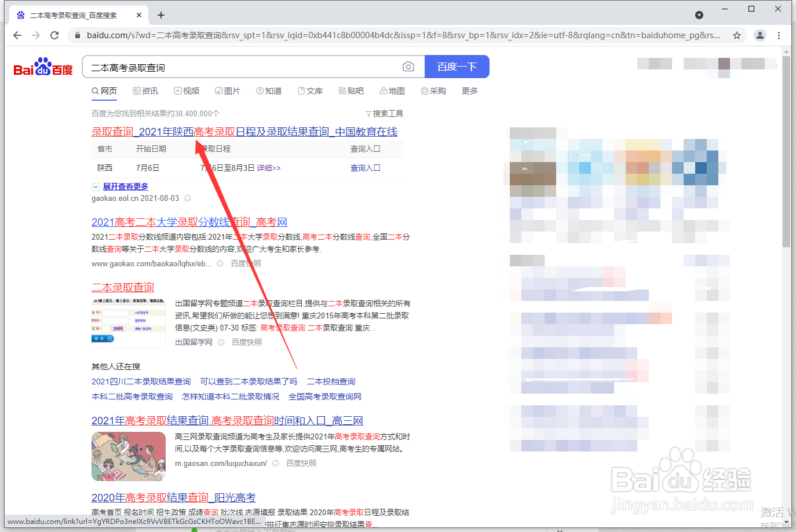Click www.gaokao.com/baokao source URL
The image size is (796, 532).
[x=151, y=263]
